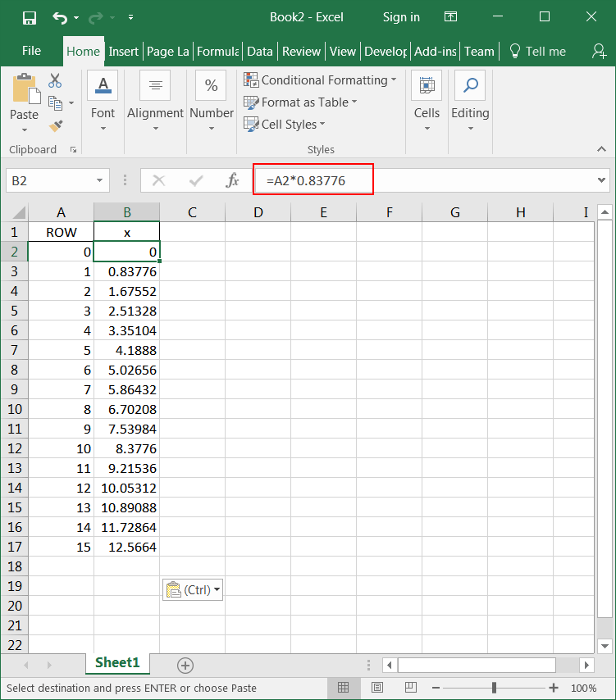Click the Paste clipboard icon
This screenshot has width=616, height=700.
(26, 89)
